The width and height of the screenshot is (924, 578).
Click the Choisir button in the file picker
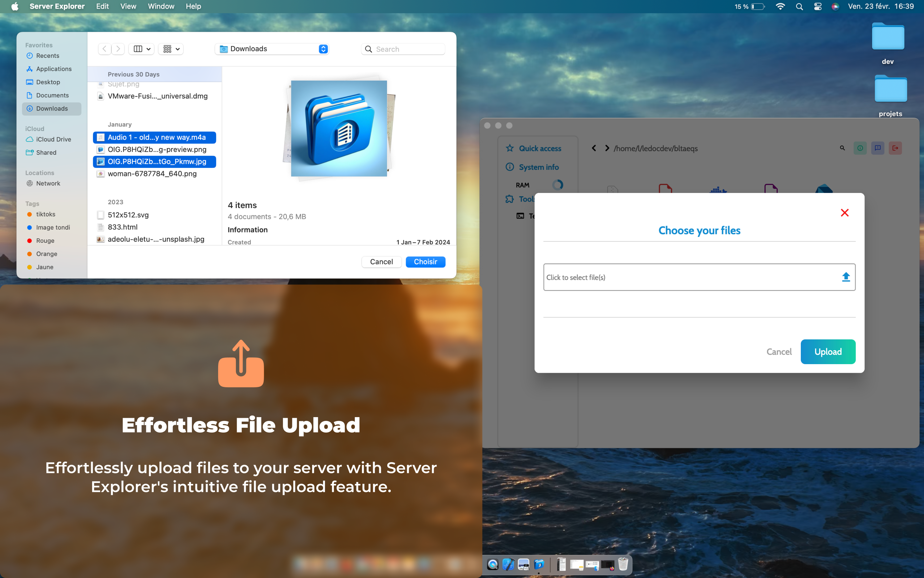[425, 262]
